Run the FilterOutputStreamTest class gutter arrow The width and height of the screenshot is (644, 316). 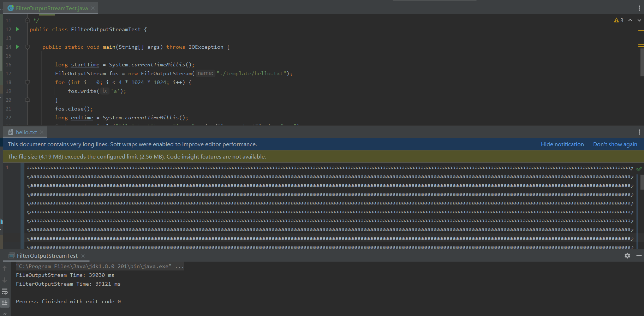[18, 29]
